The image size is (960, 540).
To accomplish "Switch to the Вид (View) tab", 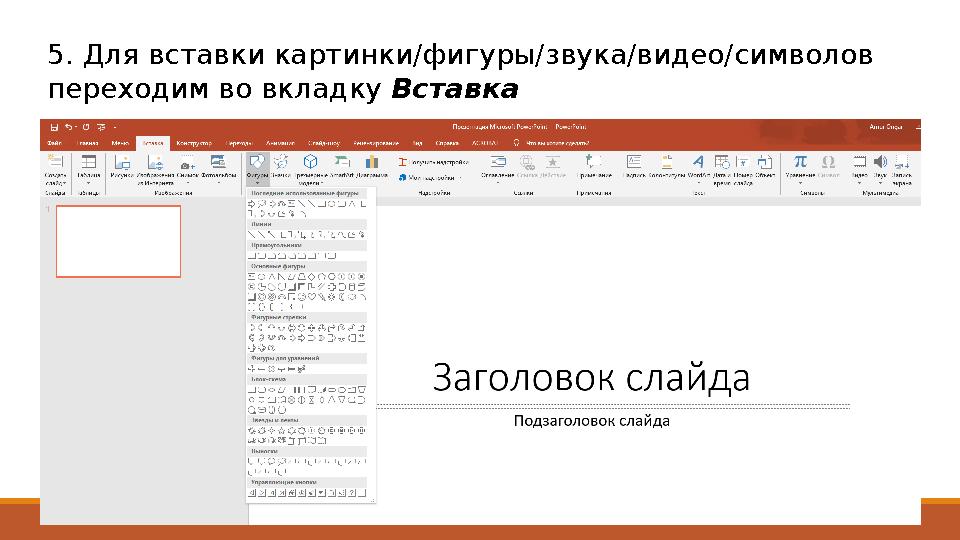I will (418, 143).
